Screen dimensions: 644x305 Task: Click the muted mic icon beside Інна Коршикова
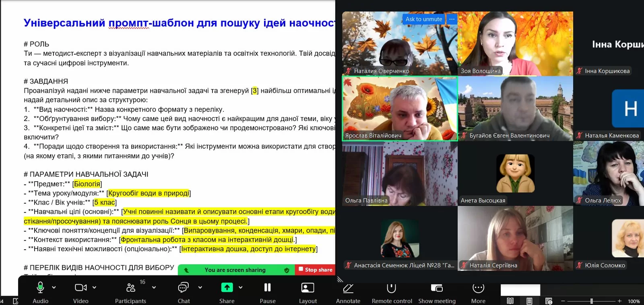579,71
